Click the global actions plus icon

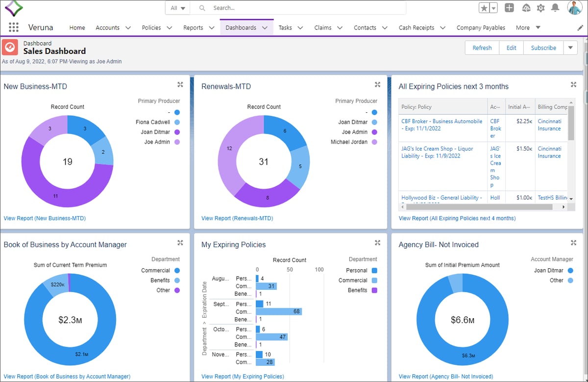pos(510,8)
